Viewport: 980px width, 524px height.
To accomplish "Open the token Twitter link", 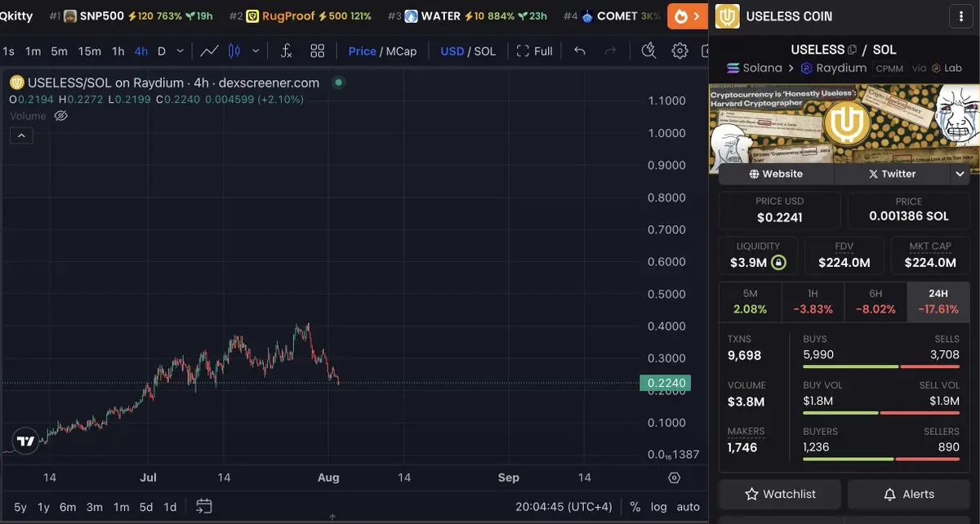I will coord(892,174).
